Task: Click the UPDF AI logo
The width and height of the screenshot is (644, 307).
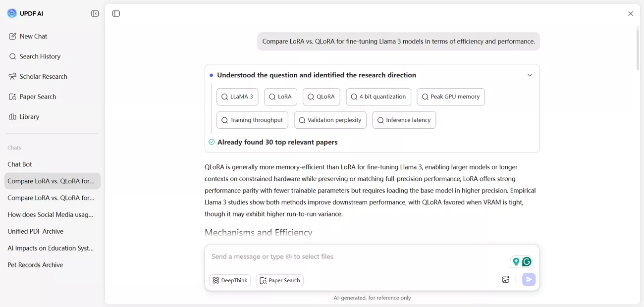Action: pyautogui.click(x=24, y=13)
